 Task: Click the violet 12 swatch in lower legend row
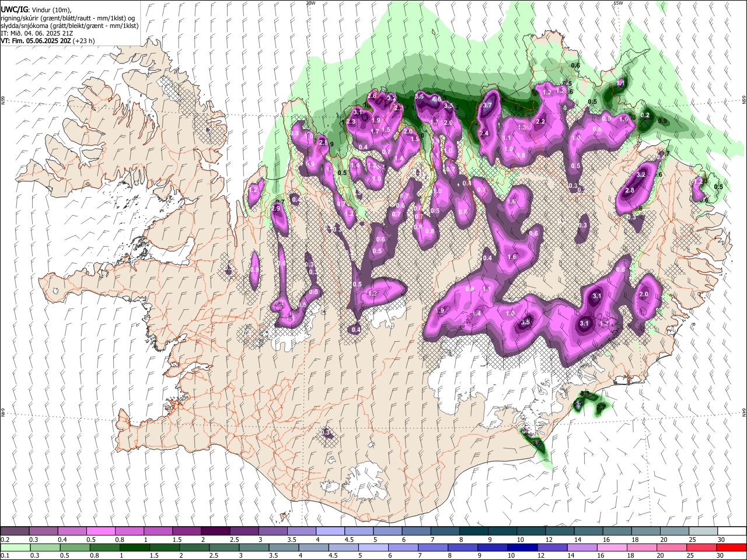pyautogui.click(x=552, y=548)
